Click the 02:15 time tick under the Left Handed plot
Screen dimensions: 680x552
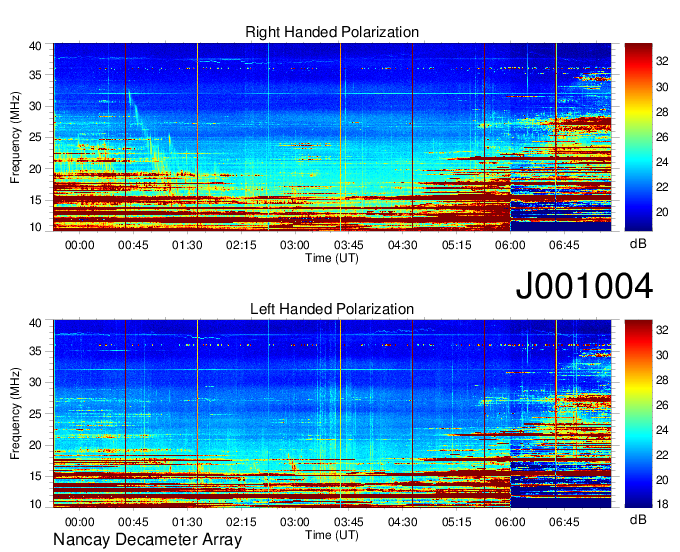[x=241, y=522]
